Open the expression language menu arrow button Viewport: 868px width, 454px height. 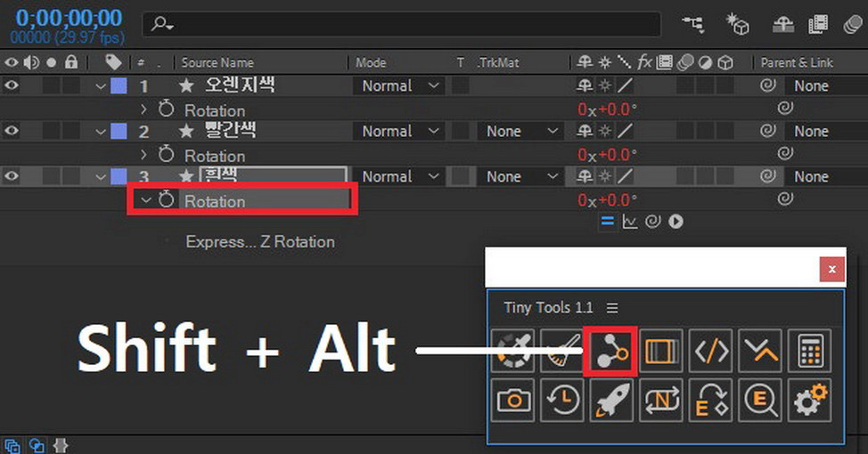click(x=676, y=221)
